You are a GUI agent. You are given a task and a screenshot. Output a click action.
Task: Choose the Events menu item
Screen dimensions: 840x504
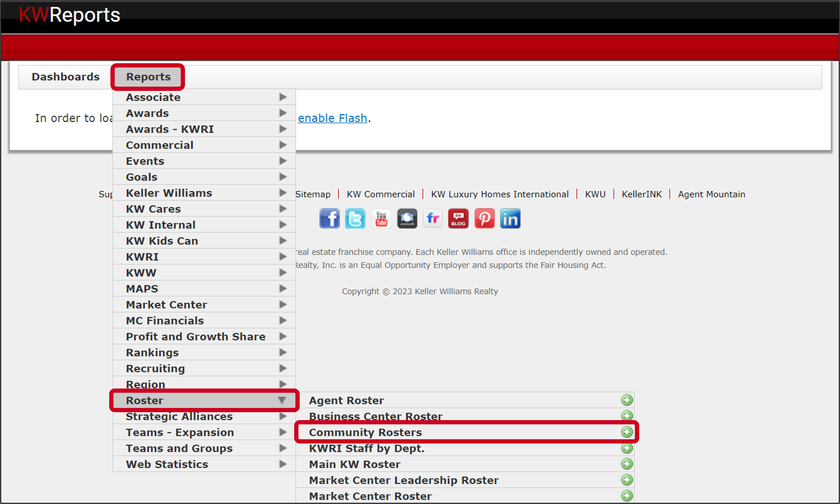pos(204,161)
